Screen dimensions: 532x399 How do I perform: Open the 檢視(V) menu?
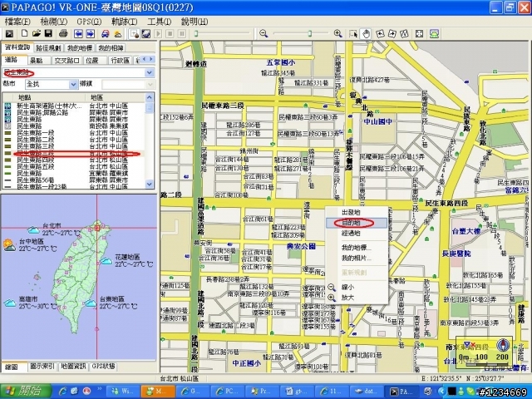(53, 22)
